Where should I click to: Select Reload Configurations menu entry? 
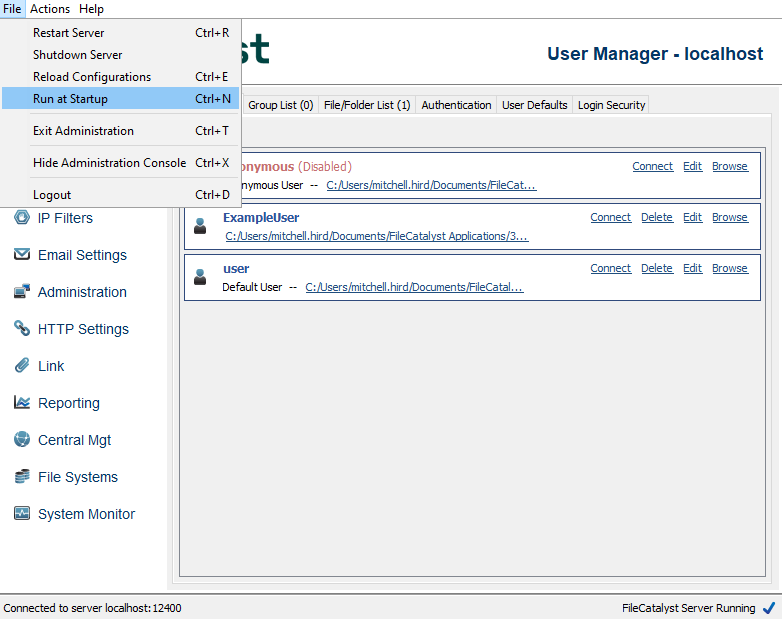click(x=121, y=77)
